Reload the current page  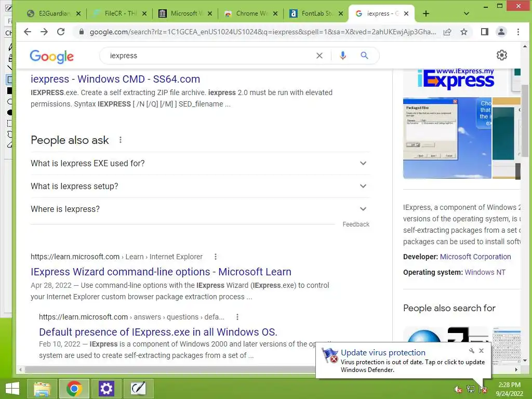pos(61,32)
